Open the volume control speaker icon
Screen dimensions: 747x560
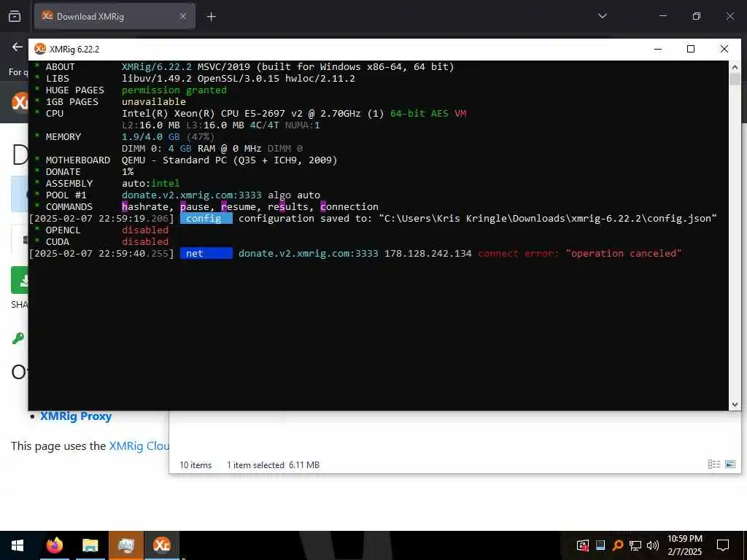pos(653,545)
